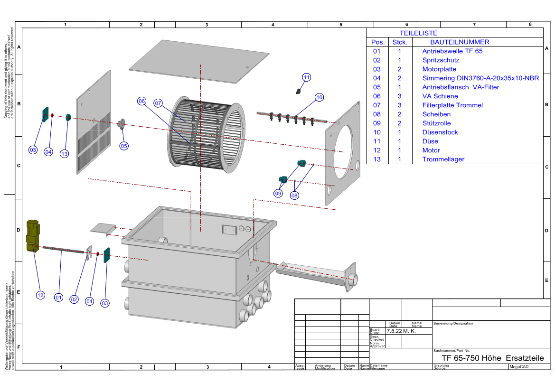Image resolution: width=555 pixels, height=392 pixels.
Task: Click balloon 02 for the Spritzschutz
Action: click(74, 299)
